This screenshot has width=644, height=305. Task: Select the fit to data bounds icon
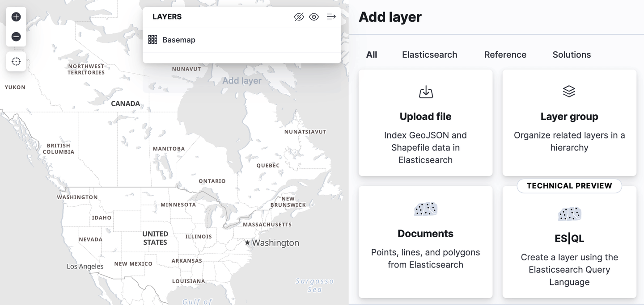point(16,62)
